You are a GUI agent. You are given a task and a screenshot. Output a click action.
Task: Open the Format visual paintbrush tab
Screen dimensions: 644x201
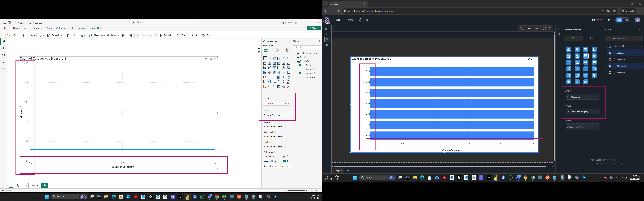pyautogui.click(x=276, y=50)
